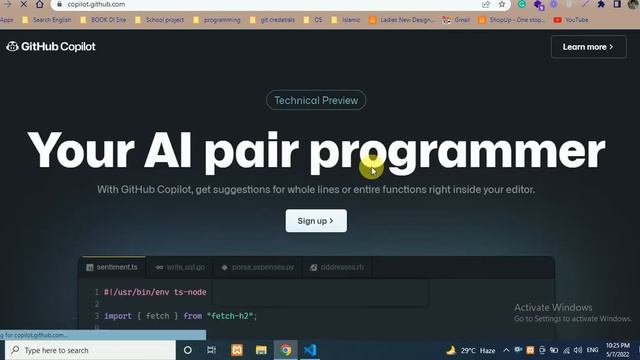The height and width of the screenshot is (360, 640).
Task: Open the Islamic bookmark folder
Action: click(x=346, y=20)
